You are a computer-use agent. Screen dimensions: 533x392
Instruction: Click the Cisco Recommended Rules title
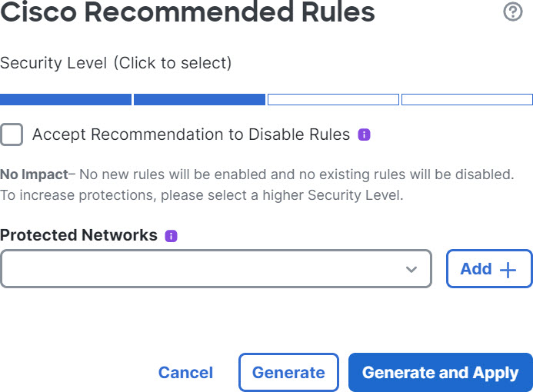(x=188, y=12)
